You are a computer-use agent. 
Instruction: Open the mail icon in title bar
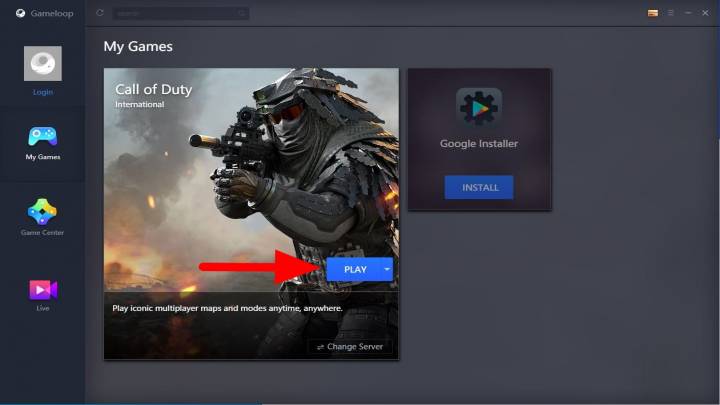(653, 13)
